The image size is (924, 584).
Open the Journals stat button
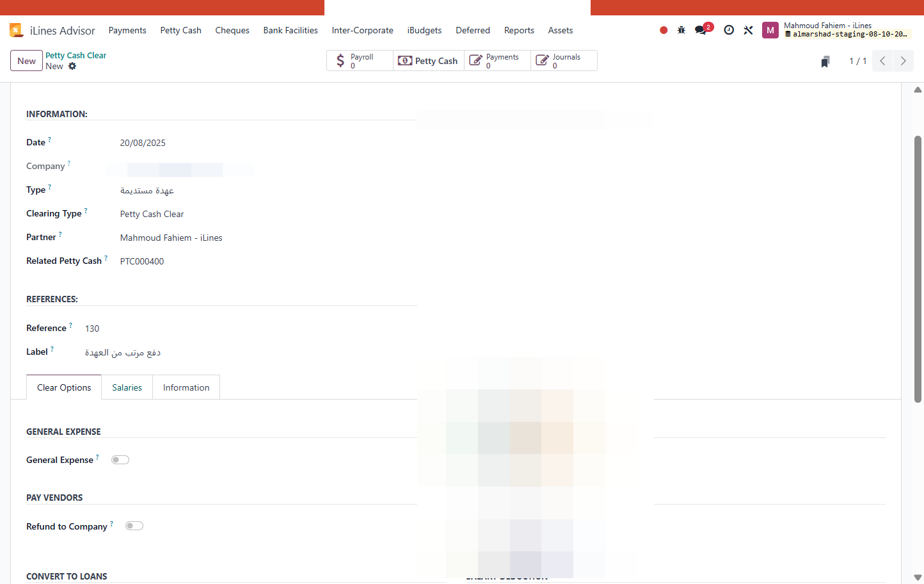pos(564,61)
